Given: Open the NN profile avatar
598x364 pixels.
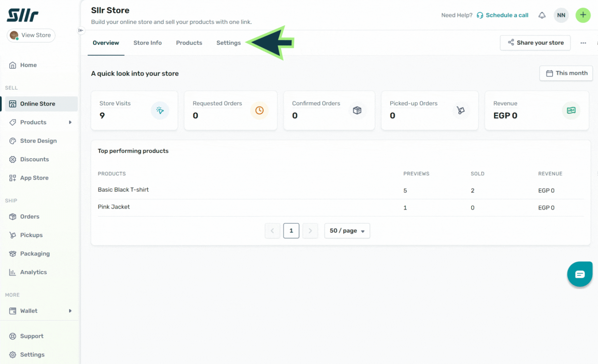Looking at the screenshot, I should click(x=561, y=15).
